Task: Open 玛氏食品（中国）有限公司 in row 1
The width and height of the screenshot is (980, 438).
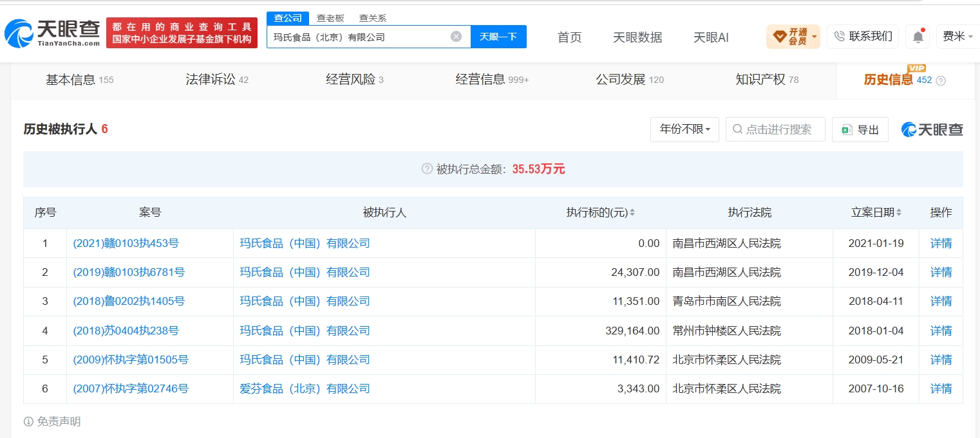Action: click(305, 243)
